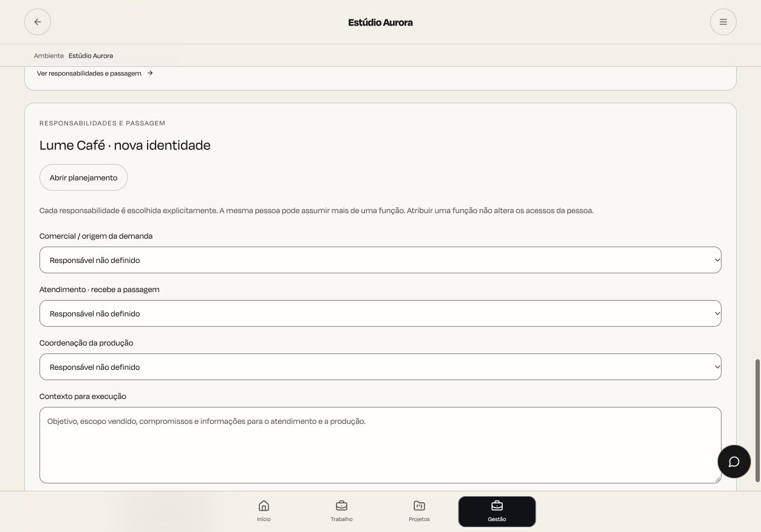Open the hamburger menu
Image resolution: width=761 pixels, height=532 pixels.
pyautogui.click(x=723, y=22)
